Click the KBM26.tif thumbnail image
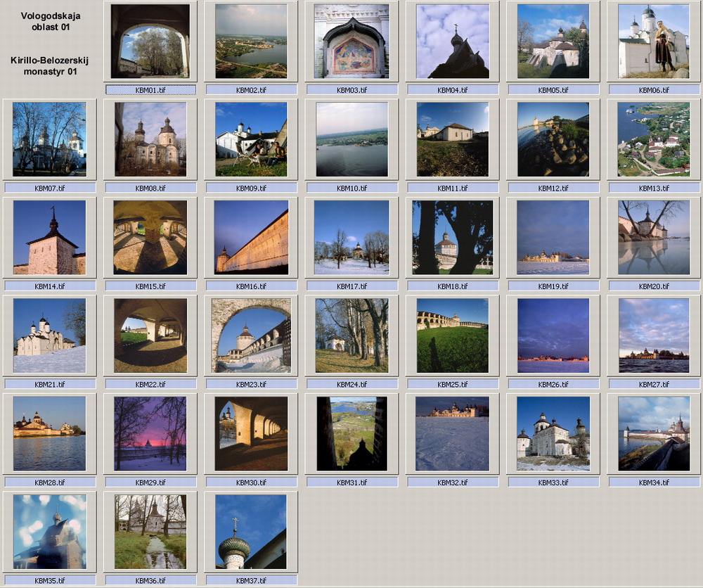703x588 pixels. pyautogui.click(x=553, y=335)
